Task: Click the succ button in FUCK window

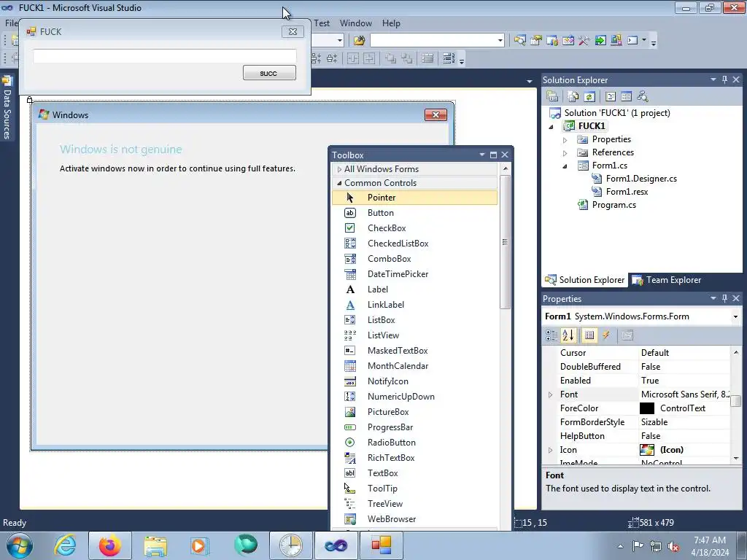Action: [x=269, y=73]
